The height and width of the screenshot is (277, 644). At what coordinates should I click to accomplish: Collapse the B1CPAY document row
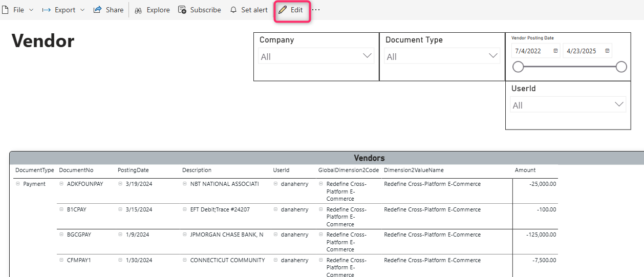click(x=61, y=209)
